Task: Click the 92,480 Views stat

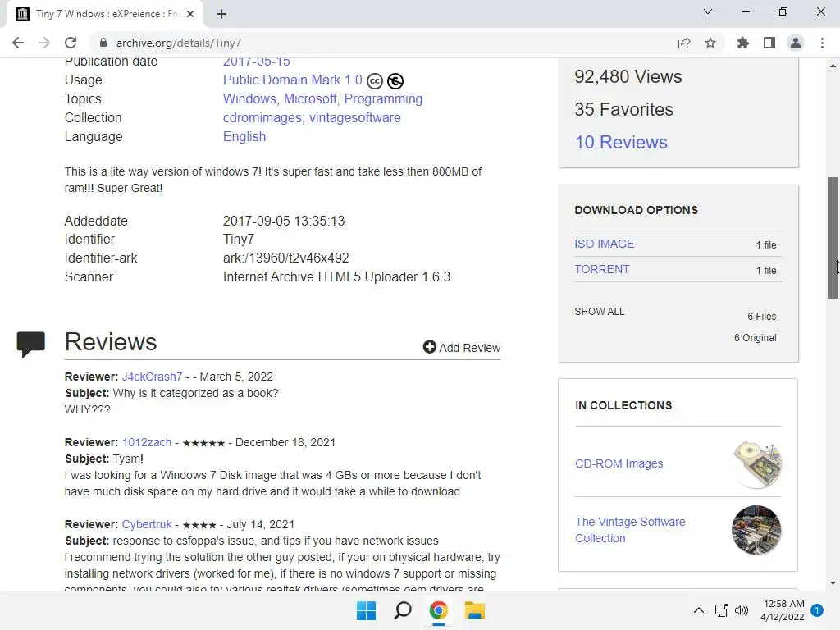Action: tap(628, 76)
